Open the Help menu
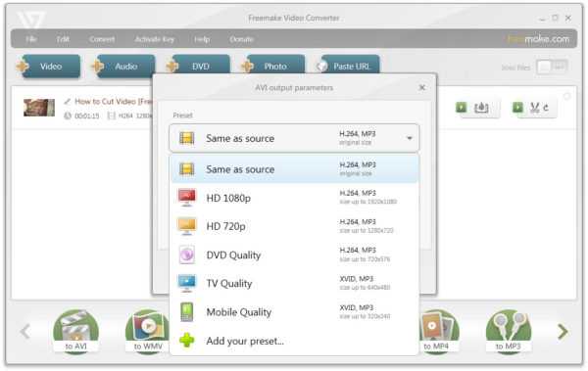Screen dimensions: 588x371 coord(202,39)
